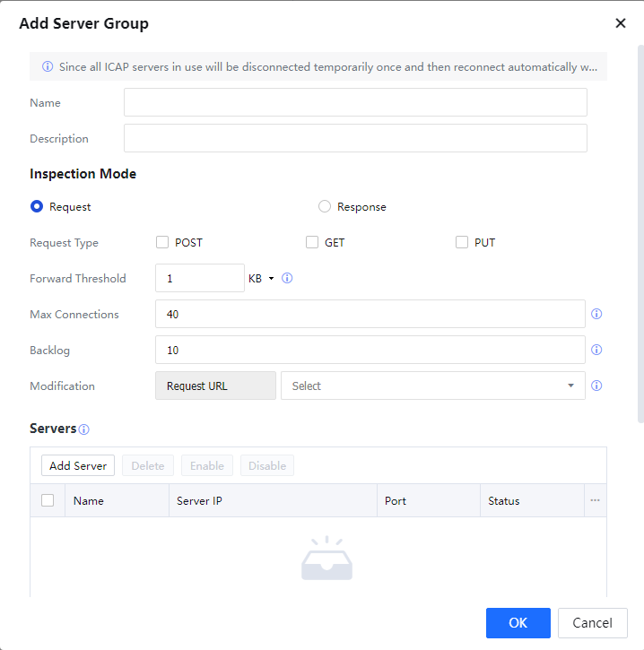Check the GET request type box
644x650 pixels.
point(312,242)
